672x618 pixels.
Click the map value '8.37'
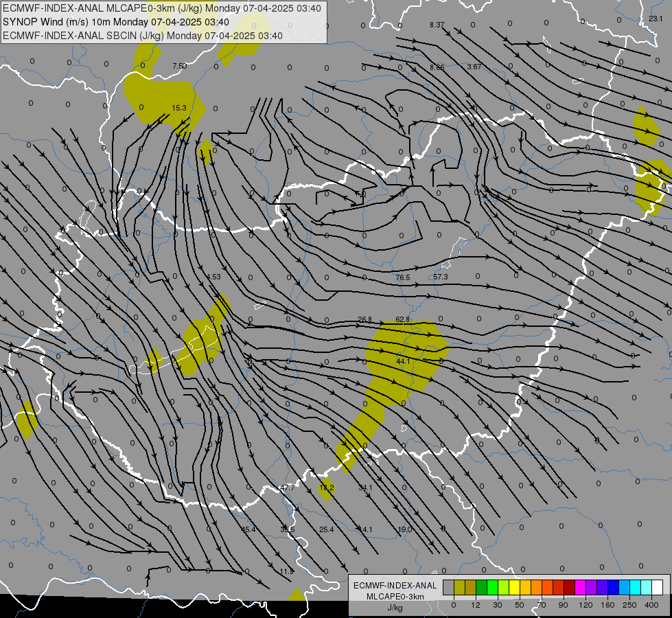(x=437, y=25)
